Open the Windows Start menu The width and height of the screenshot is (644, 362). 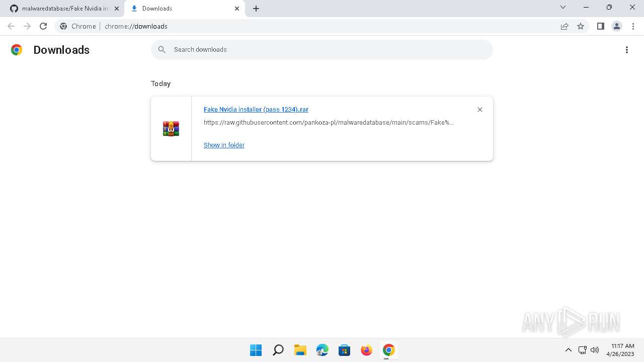coord(256,350)
